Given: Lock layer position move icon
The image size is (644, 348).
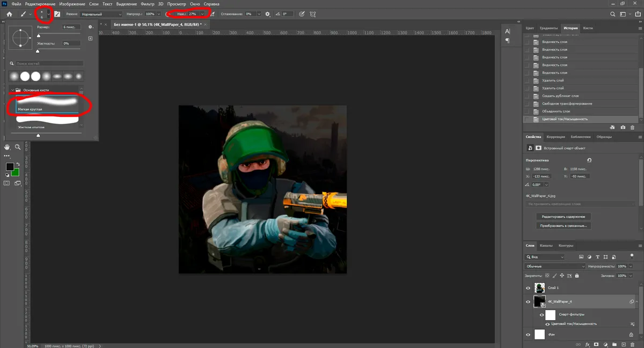Looking at the screenshot, I should coord(562,276).
